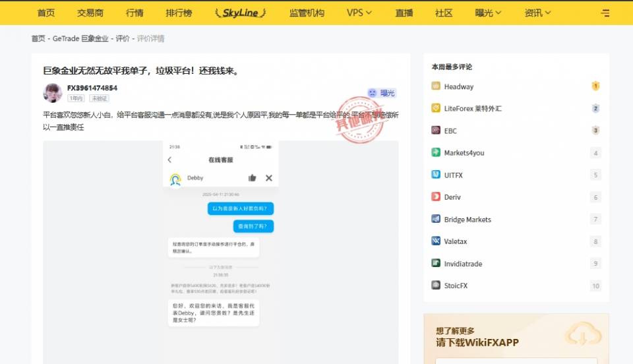Click the Debby agent avatar icon
Image resolution: width=633 pixels, height=364 pixels.
coord(175,179)
